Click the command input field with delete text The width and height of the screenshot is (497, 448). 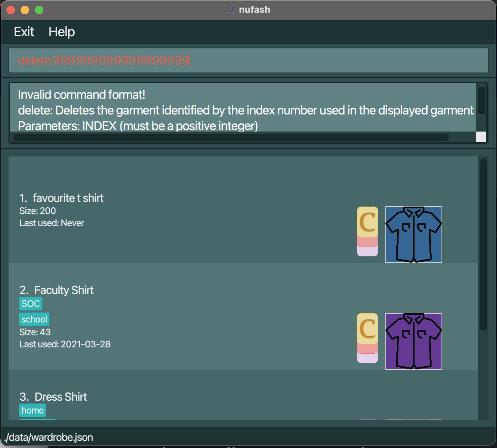tap(248, 60)
